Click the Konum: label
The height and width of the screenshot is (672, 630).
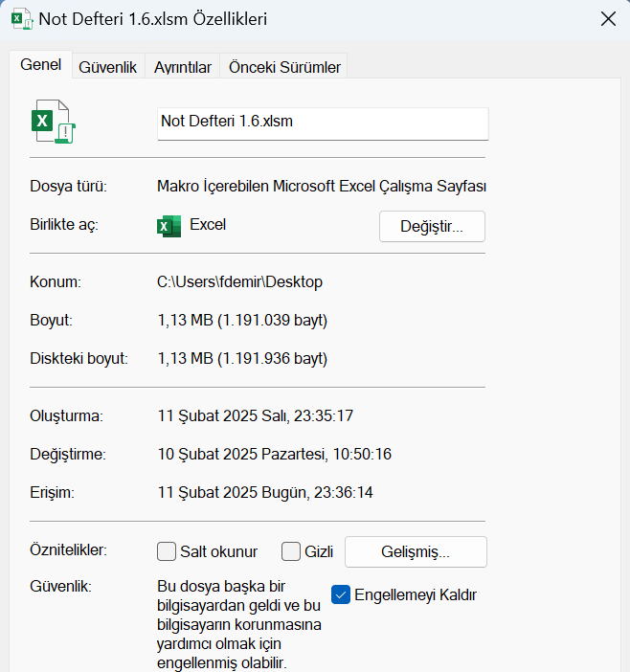(x=56, y=282)
